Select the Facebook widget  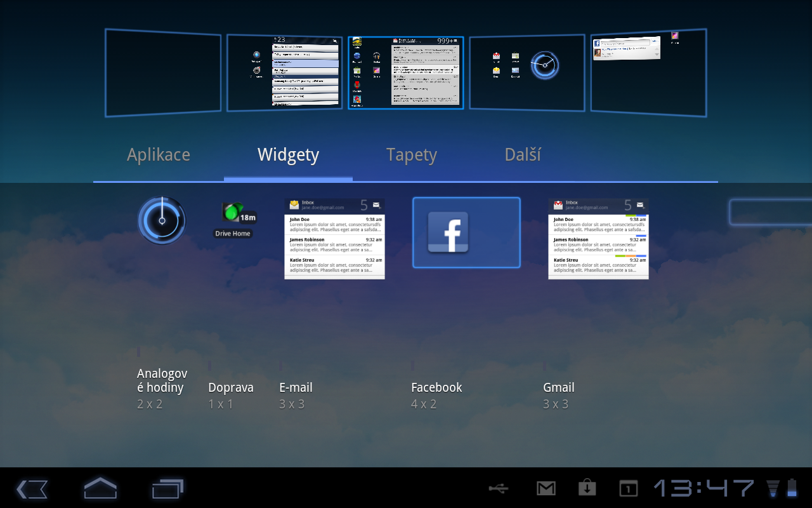(466, 232)
